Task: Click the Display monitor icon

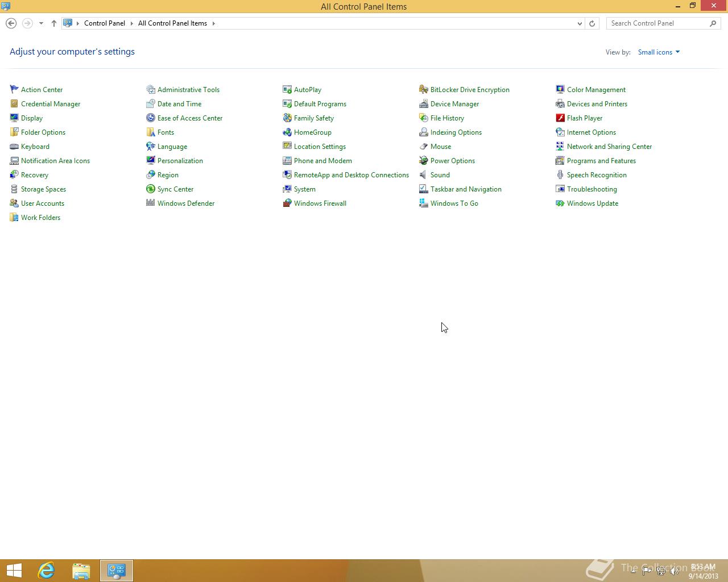Action: coord(14,118)
